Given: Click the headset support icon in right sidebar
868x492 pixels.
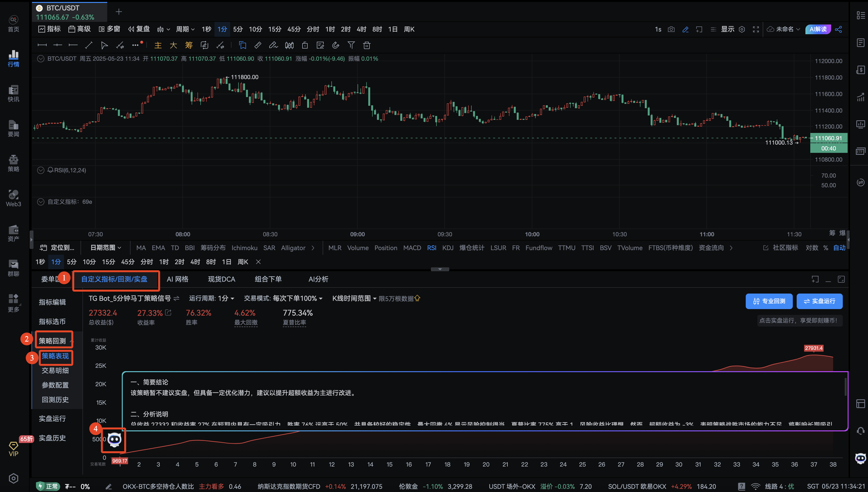Looking at the screenshot, I should pyautogui.click(x=860, y=431).
